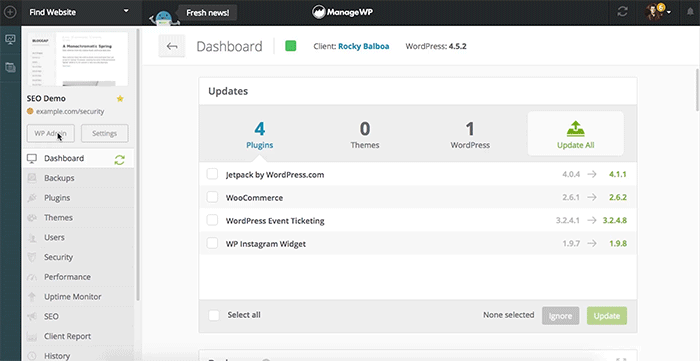This screenshot has height=361, width=700.
Task: Open the notifications bell
Action: pos(690,12)
